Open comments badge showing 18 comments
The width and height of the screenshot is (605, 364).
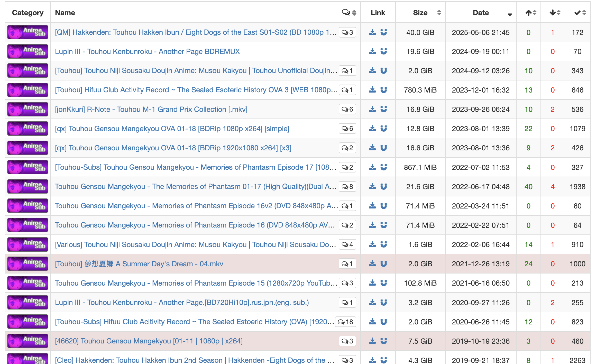tap(345, 322)
